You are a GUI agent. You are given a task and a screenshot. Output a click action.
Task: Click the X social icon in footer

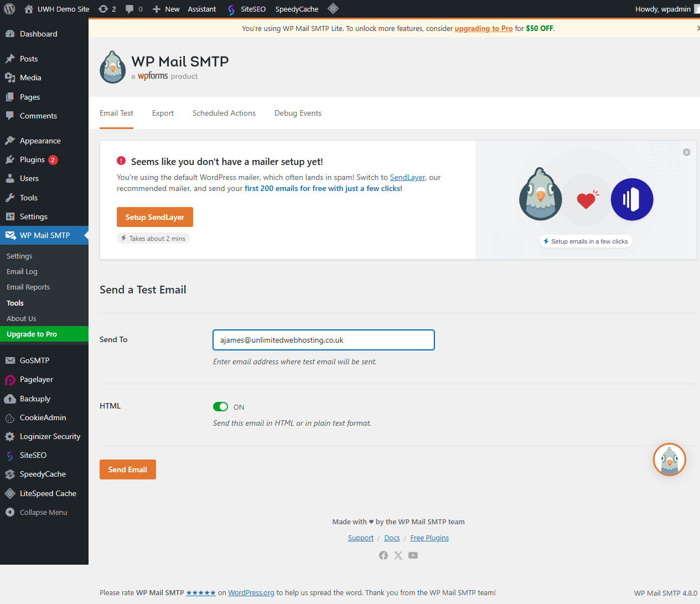coord(398,555)
